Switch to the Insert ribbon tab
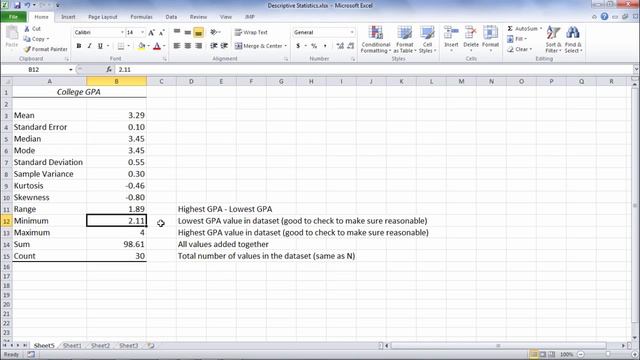 pos(68,17)
